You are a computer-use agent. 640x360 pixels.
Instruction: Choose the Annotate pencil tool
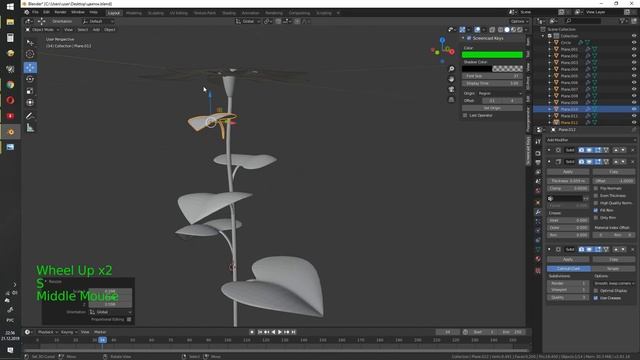tap(30, 116)
